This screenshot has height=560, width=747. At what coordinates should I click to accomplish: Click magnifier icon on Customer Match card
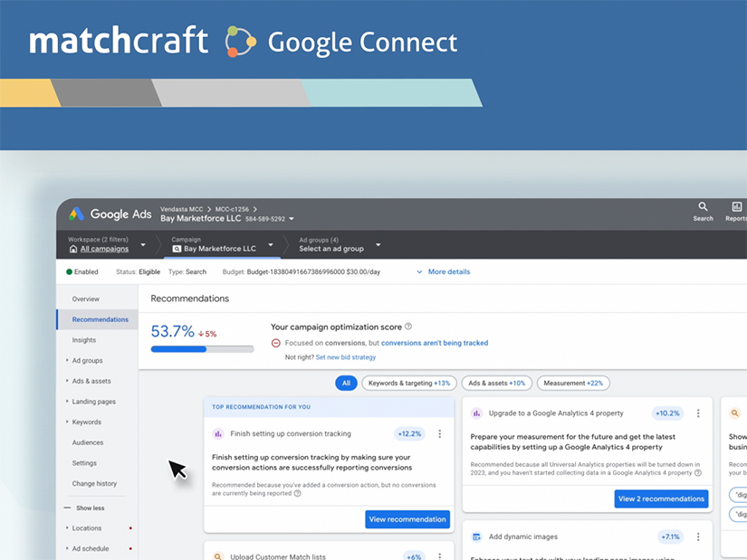(x=217, y=556)
